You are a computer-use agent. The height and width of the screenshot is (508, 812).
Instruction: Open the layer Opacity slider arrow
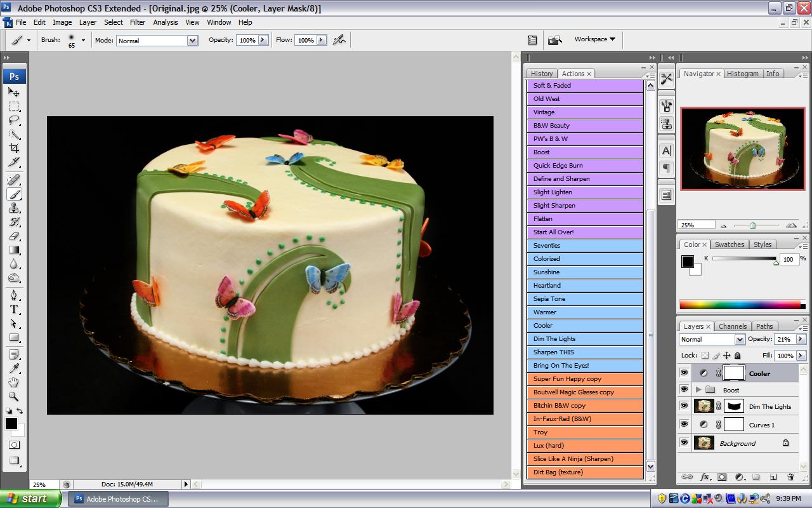click(x=801, y=339)
